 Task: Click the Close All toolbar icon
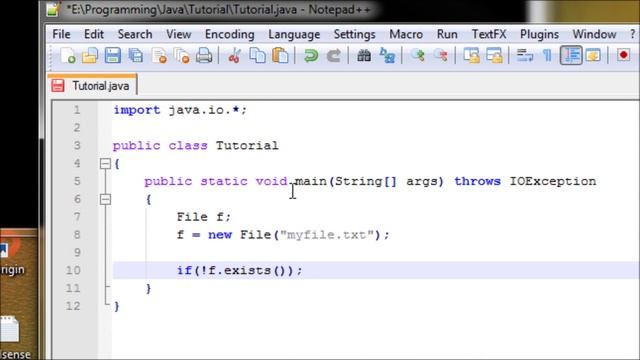181,55
